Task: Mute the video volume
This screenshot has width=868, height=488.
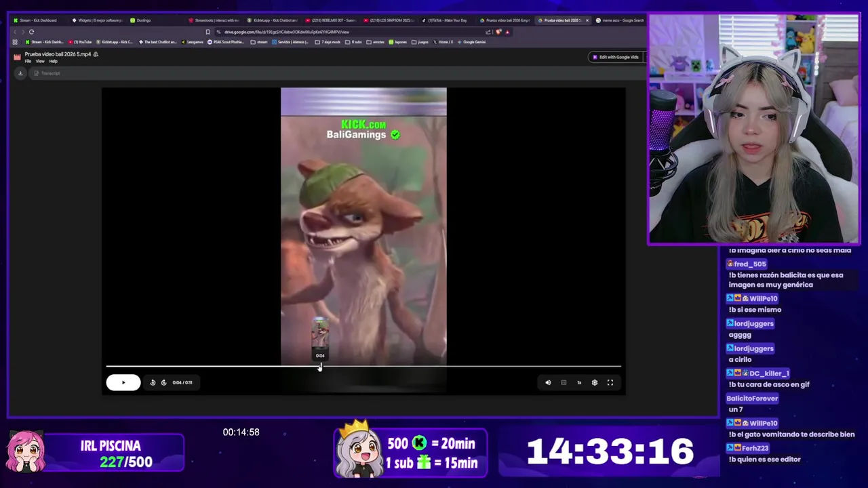Action: tap(548, 382)
